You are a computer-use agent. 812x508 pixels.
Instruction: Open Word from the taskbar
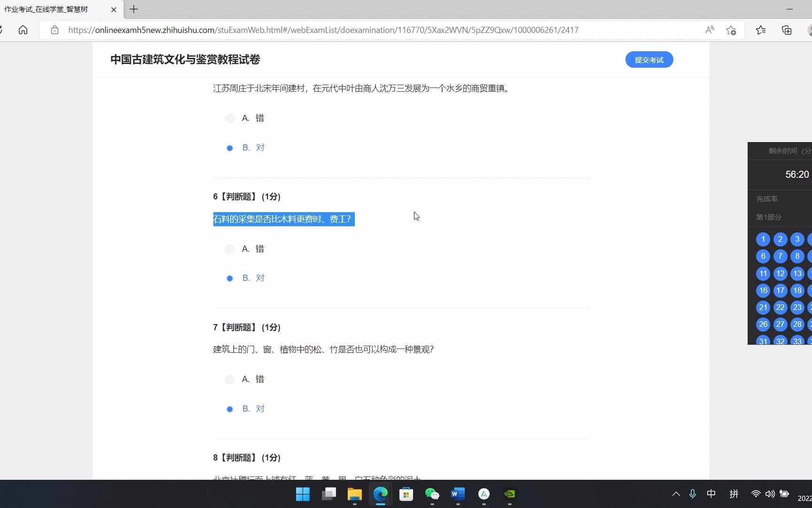coord(458,494)
